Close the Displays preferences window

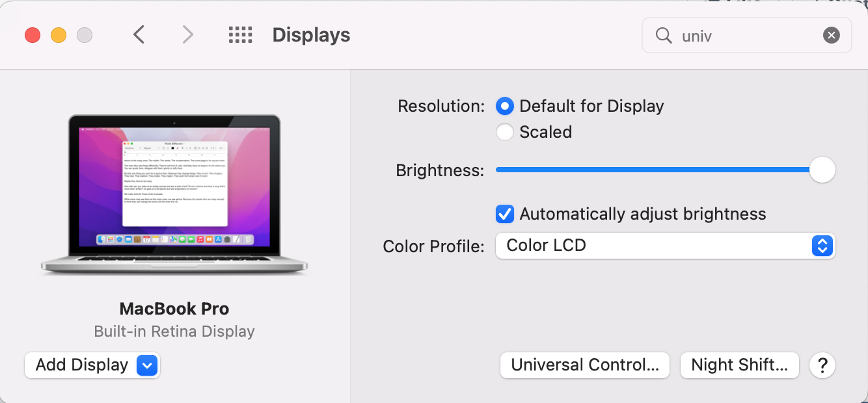[33, 35]
